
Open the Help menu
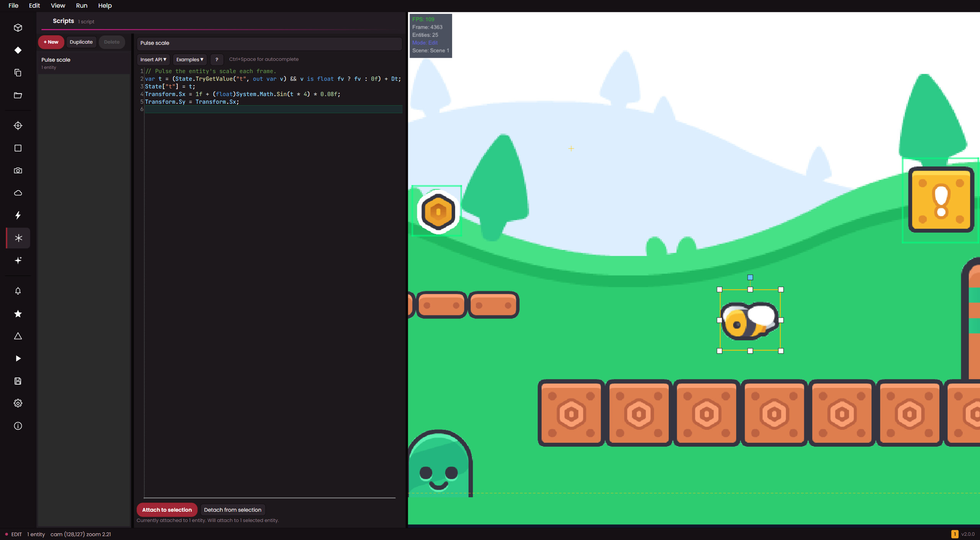(x=105, y=5)
